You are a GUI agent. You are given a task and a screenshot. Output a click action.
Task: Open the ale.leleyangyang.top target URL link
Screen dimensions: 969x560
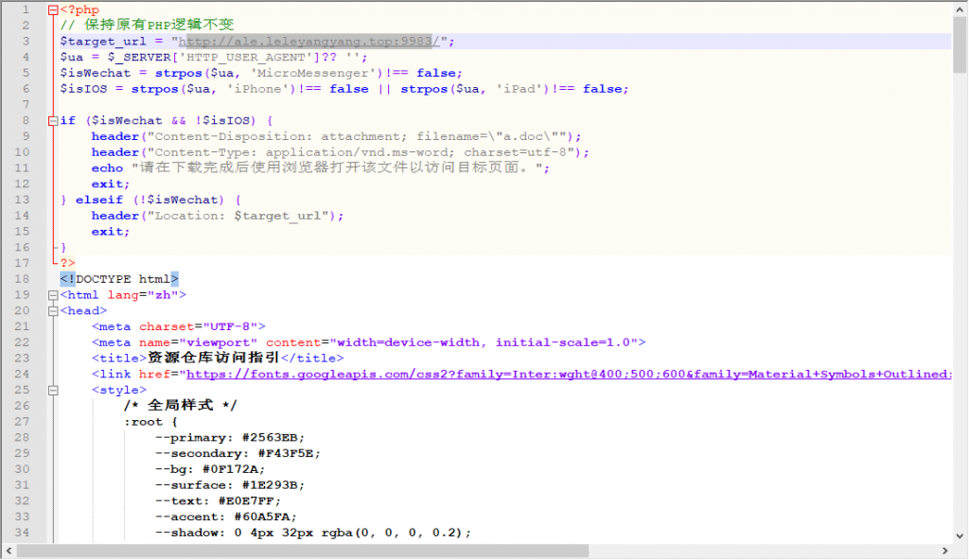309,42
